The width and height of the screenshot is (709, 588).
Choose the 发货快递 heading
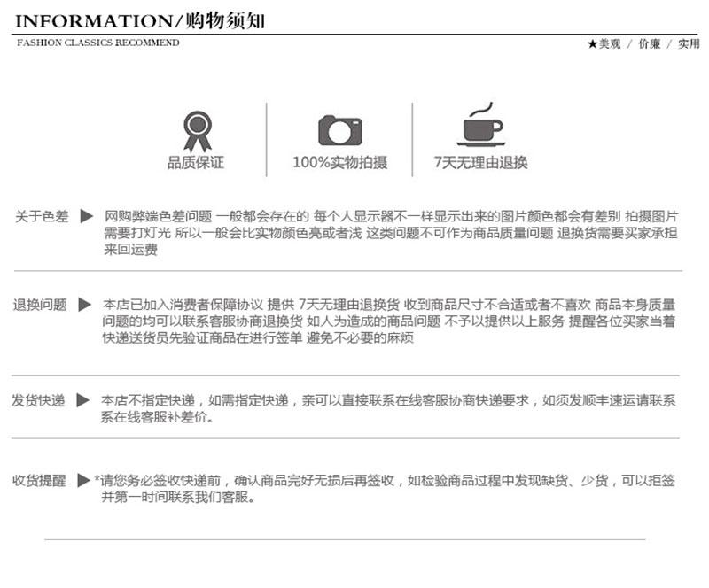[x=38, y=400]
